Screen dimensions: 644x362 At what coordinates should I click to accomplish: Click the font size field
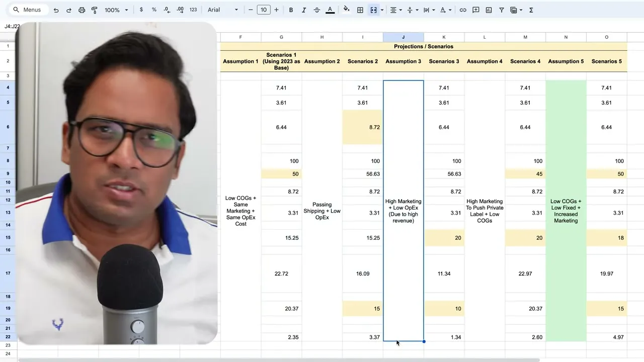264,10
